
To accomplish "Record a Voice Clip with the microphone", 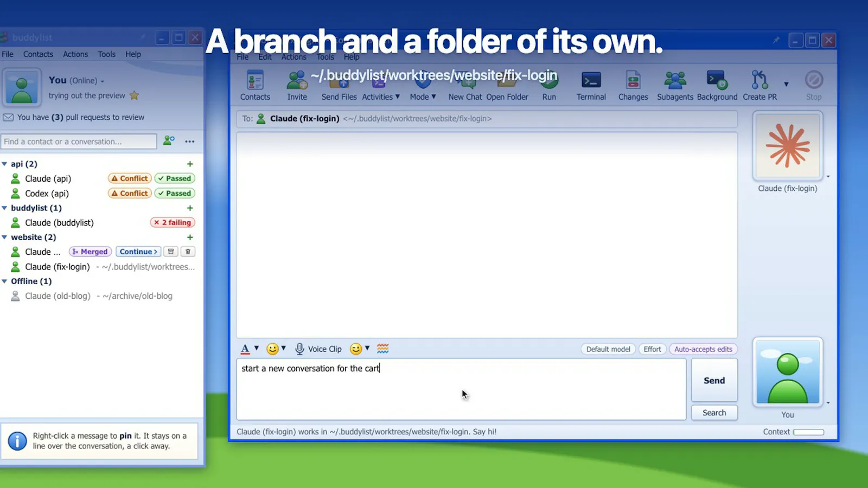I will click(318, 349).
